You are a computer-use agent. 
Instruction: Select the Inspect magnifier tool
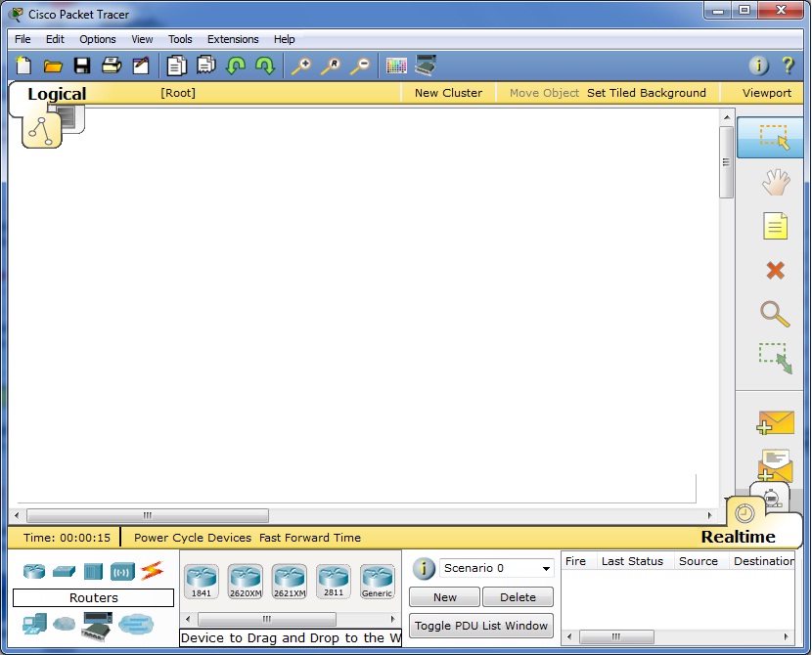[775, 314]
